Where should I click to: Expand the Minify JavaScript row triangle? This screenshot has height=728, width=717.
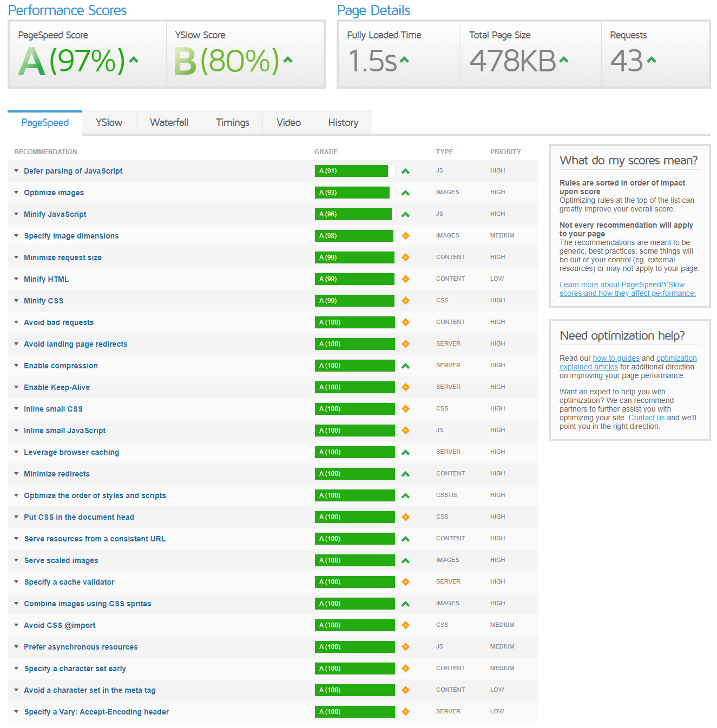[x=16, y=214]
